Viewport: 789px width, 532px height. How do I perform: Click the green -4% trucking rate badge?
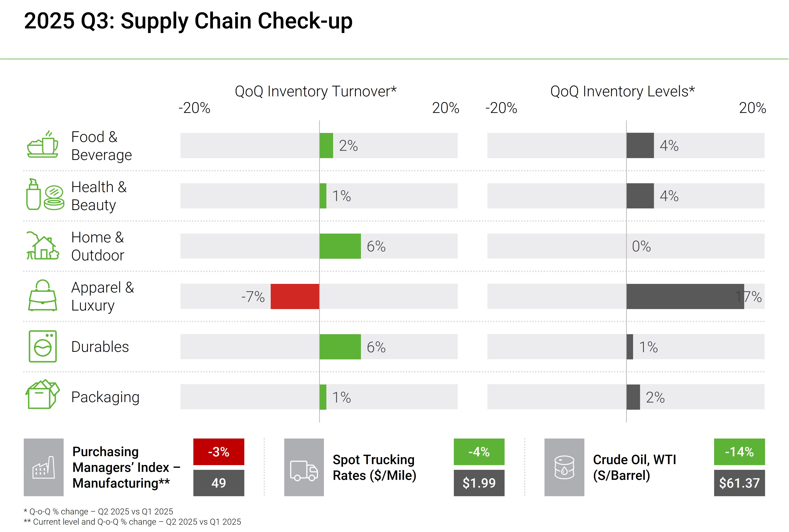coord(479,452)
